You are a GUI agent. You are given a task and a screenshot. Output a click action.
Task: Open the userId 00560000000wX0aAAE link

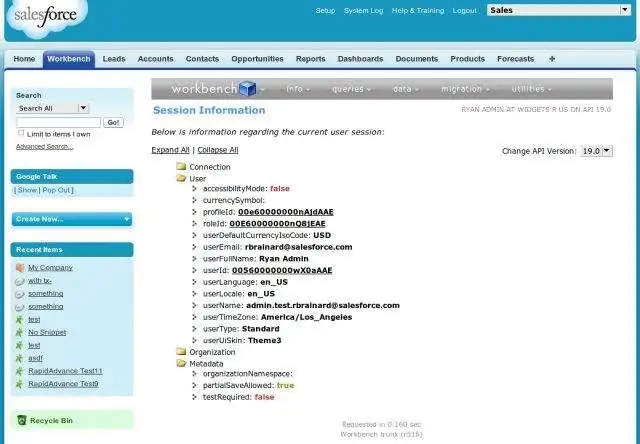[x=282, y=270]
